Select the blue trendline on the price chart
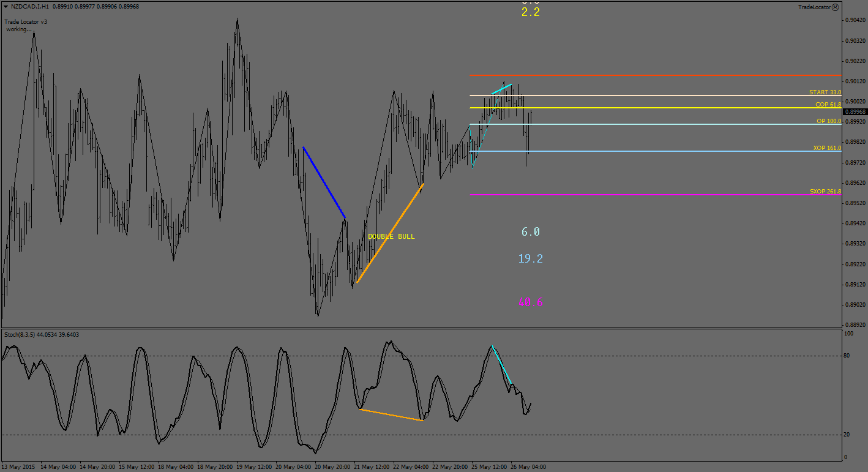 pos(324,182)
